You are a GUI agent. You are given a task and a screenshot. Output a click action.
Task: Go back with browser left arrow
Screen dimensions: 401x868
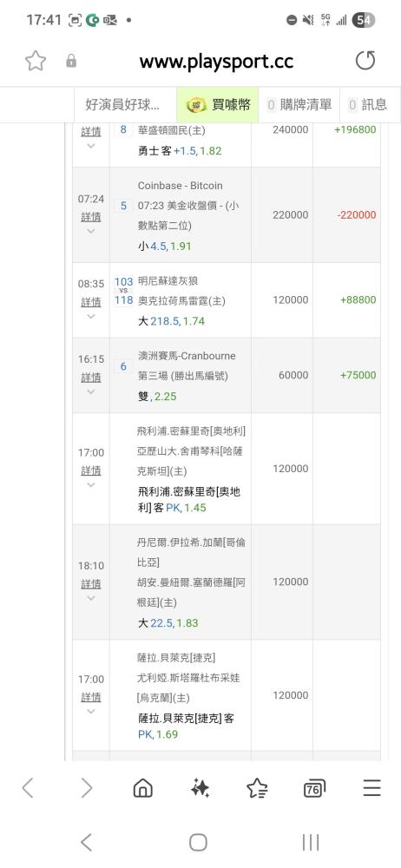tap(28, 788)
